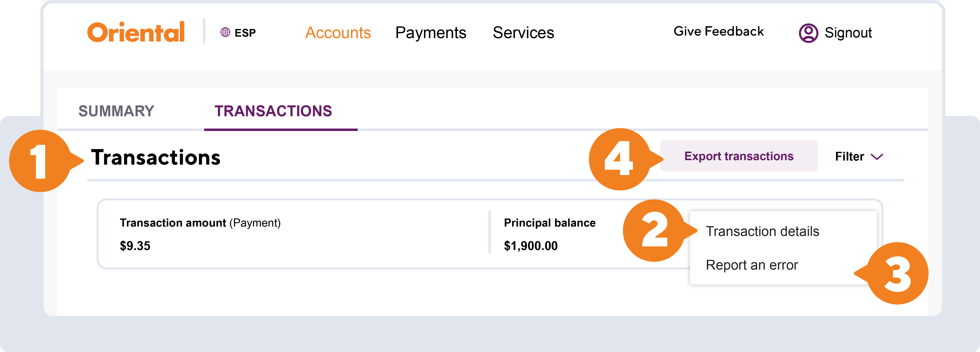
Task: Open the Filter options label
Action: [x=849, y=157]
